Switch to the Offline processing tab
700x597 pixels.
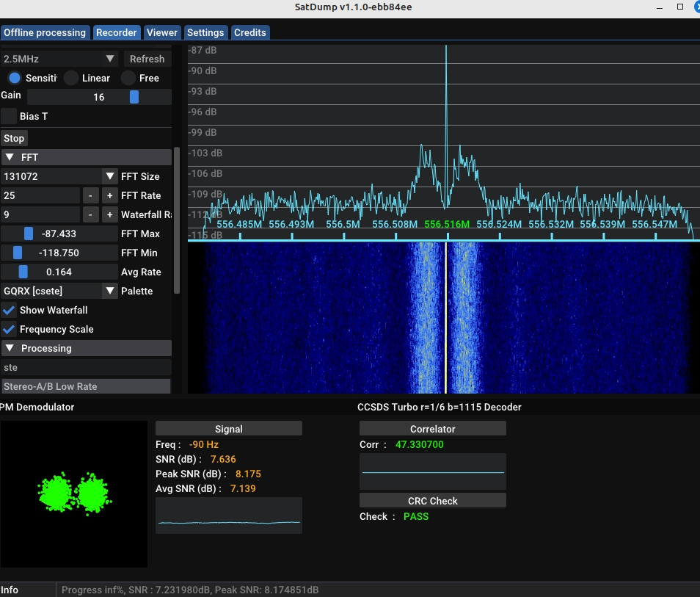click(45, 32)
